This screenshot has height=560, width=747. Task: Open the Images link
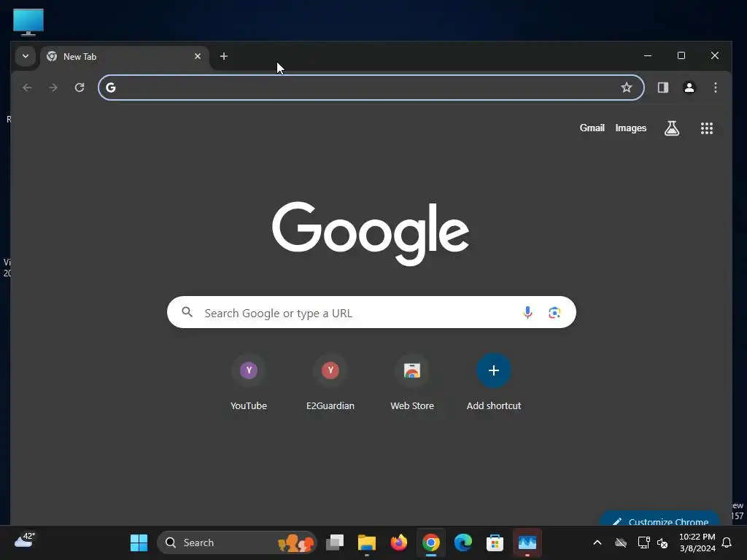[631, 128]
